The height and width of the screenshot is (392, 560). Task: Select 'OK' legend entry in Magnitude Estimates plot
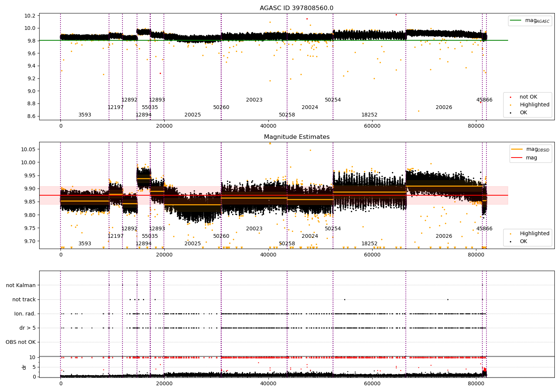click(x=519, y=242)
